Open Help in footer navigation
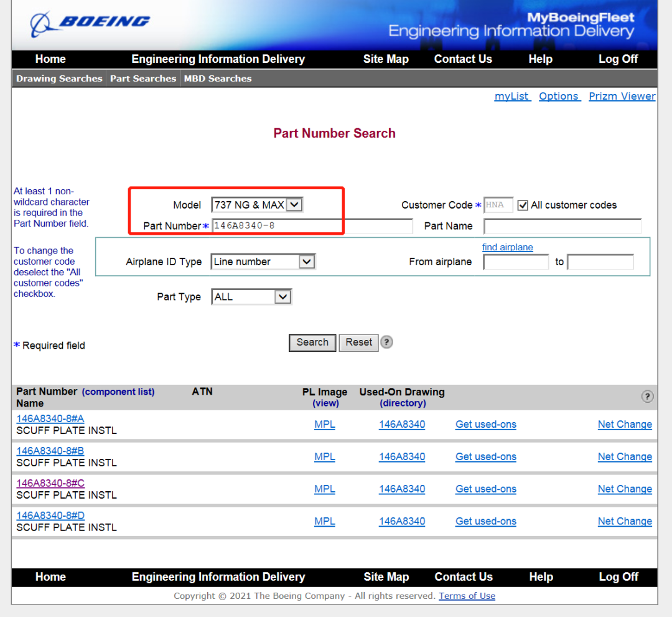The image size is (672, 617). 541,577
